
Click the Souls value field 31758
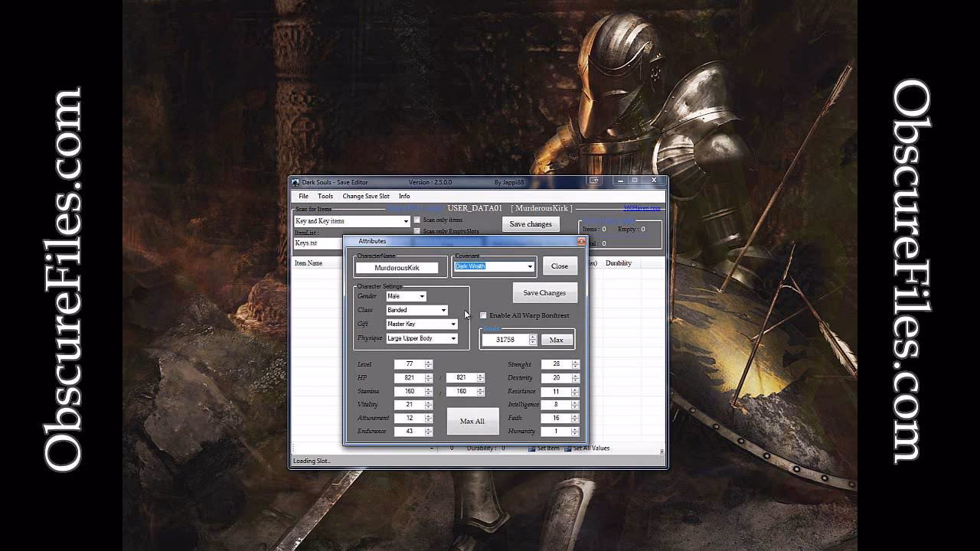[505, 340]
